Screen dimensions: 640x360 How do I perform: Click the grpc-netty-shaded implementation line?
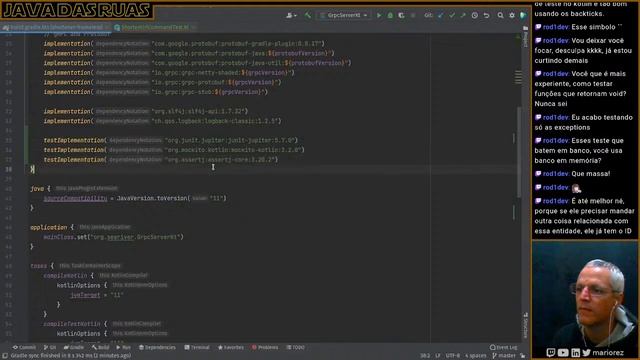click(x=169, y=73)
